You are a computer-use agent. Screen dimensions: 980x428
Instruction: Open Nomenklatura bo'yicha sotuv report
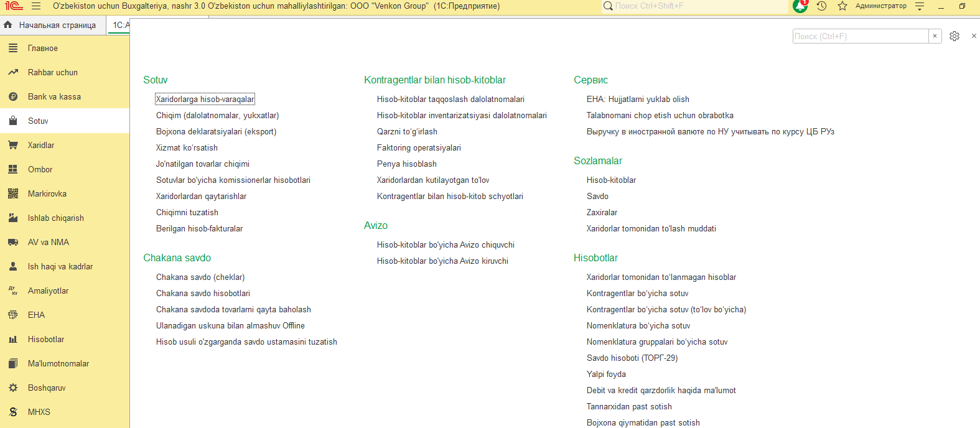pyautogui.click(x=638, y=325)
